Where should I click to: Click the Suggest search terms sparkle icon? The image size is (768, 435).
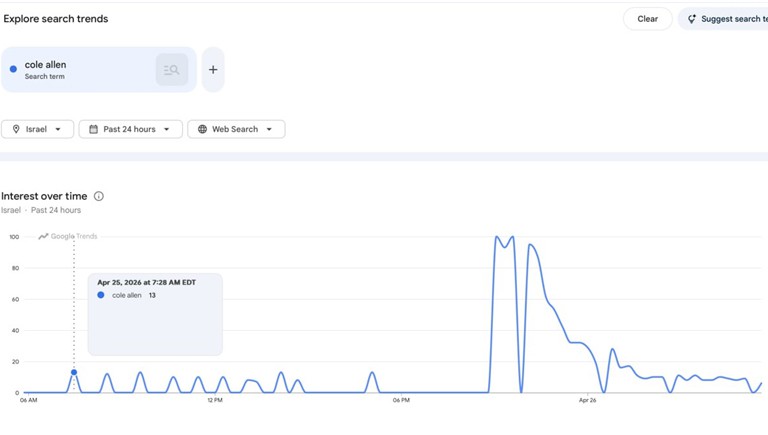[691, 19]
